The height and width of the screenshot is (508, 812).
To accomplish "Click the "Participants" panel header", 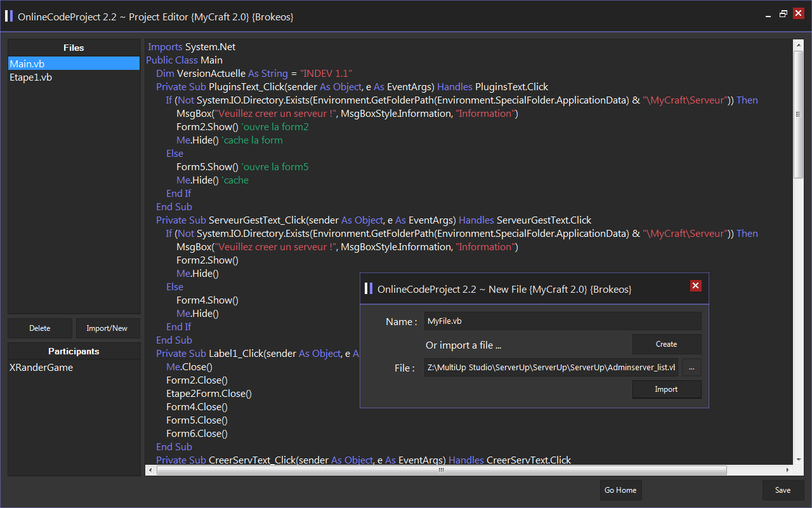I will [74, 351].
